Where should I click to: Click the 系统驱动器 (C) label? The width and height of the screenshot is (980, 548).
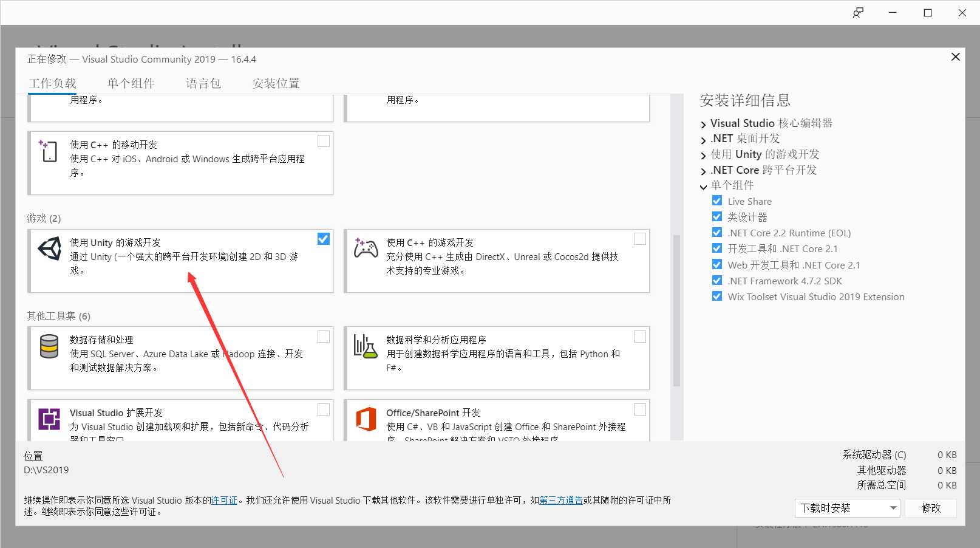point(874,454)
